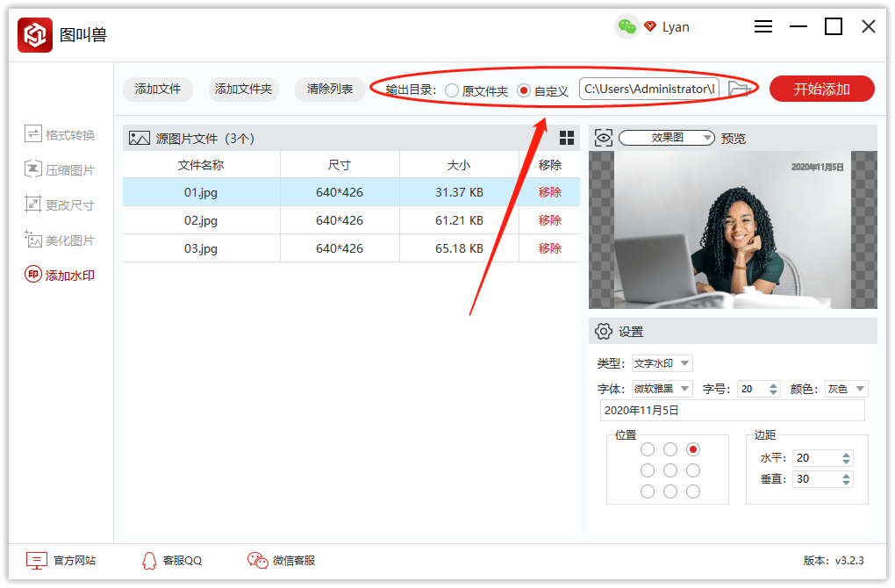Click the 清除列表 button

pyautogui.click(x=329, y=89)
